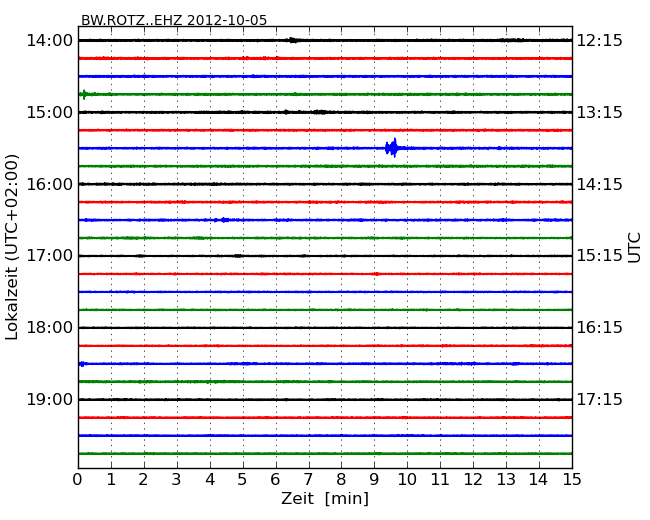Click the x-axis tick label 13
Image resolution: width=650 pixels, height=520 pixels.
coord(506,480)
